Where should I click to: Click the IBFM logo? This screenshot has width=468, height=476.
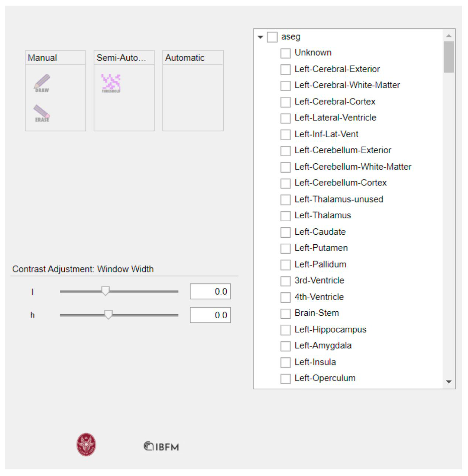pyautogui.click(x=162, y=447)
